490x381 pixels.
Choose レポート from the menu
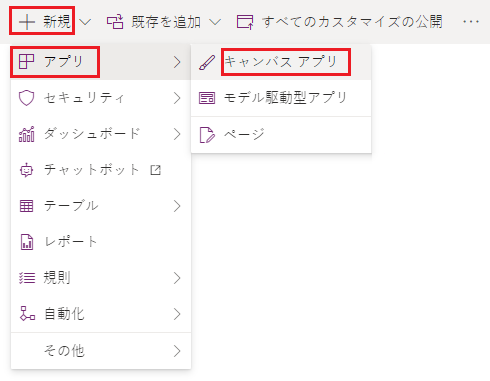click(x=101, y=242)
